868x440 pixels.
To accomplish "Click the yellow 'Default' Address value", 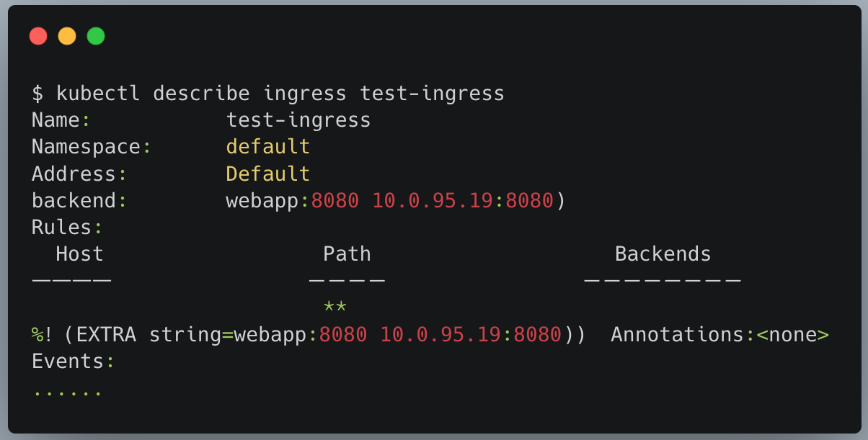I will (268, 174).
